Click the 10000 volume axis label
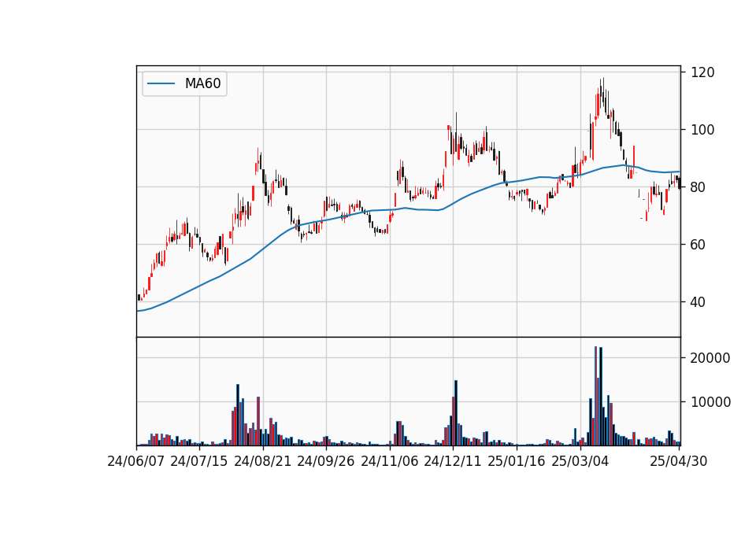756x543 pixels. (x=710, y=402)
